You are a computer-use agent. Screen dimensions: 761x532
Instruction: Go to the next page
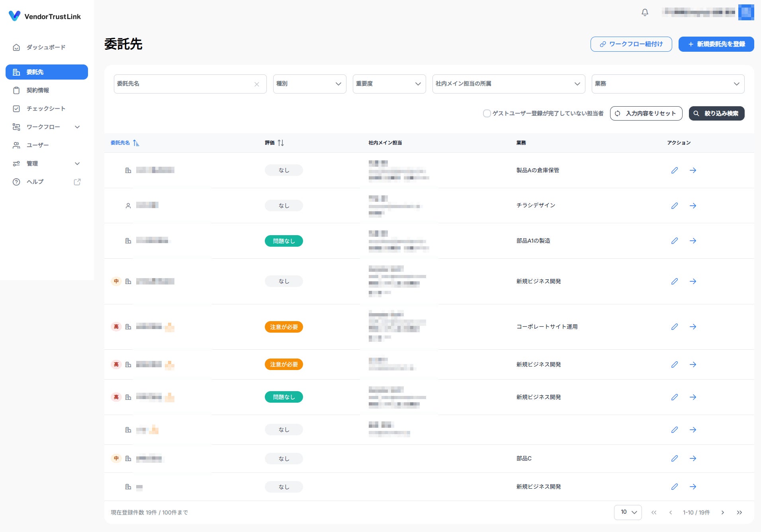click(722, 513)
